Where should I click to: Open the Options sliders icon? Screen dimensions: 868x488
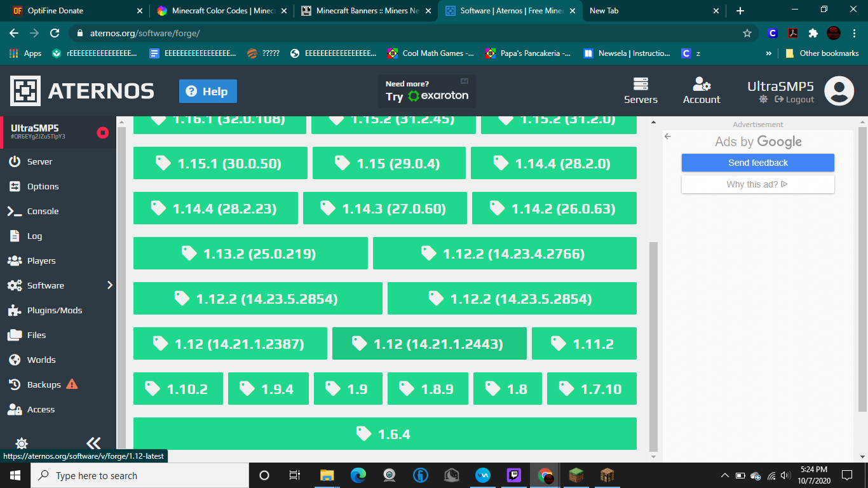tap(15, 186)
